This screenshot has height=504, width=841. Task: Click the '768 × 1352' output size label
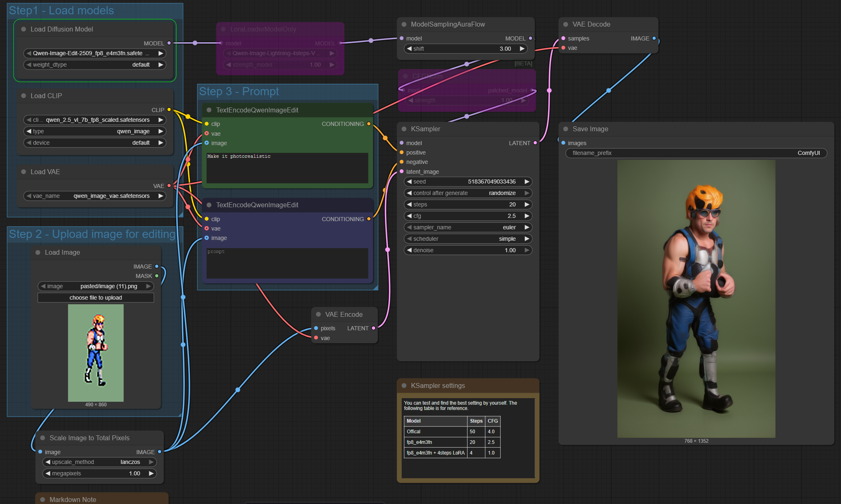[696, 441]
